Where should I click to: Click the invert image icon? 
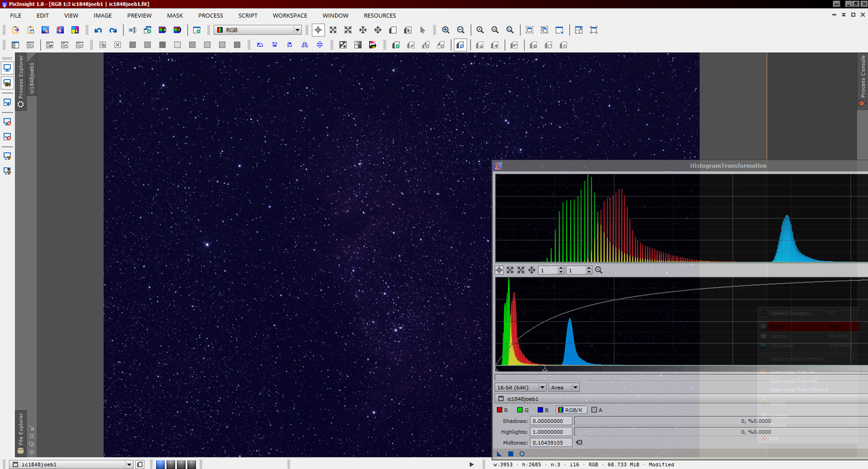tap(342, 45)
